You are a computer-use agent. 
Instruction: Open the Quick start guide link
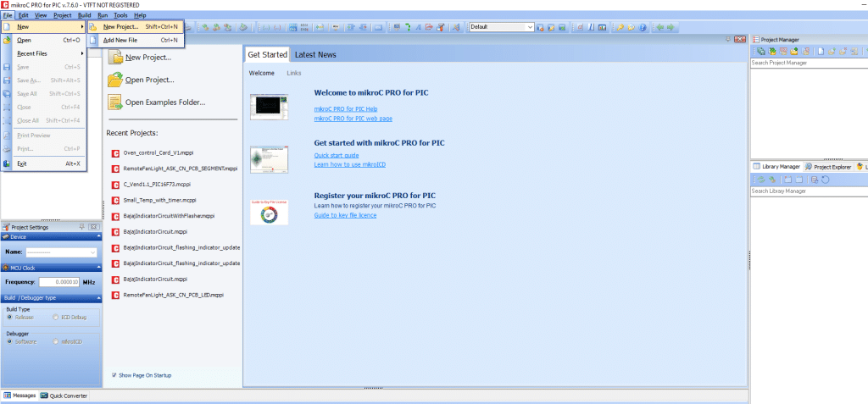click(336, 156)
